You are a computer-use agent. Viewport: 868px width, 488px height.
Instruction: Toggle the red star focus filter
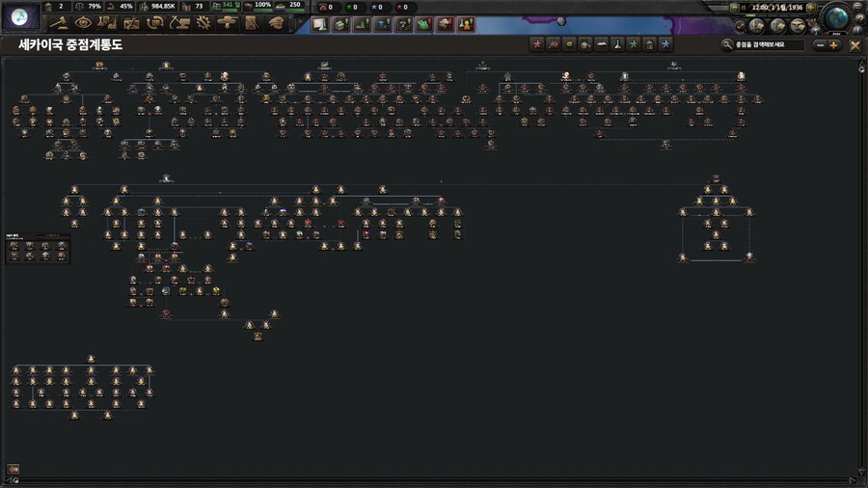coord(537,44)
